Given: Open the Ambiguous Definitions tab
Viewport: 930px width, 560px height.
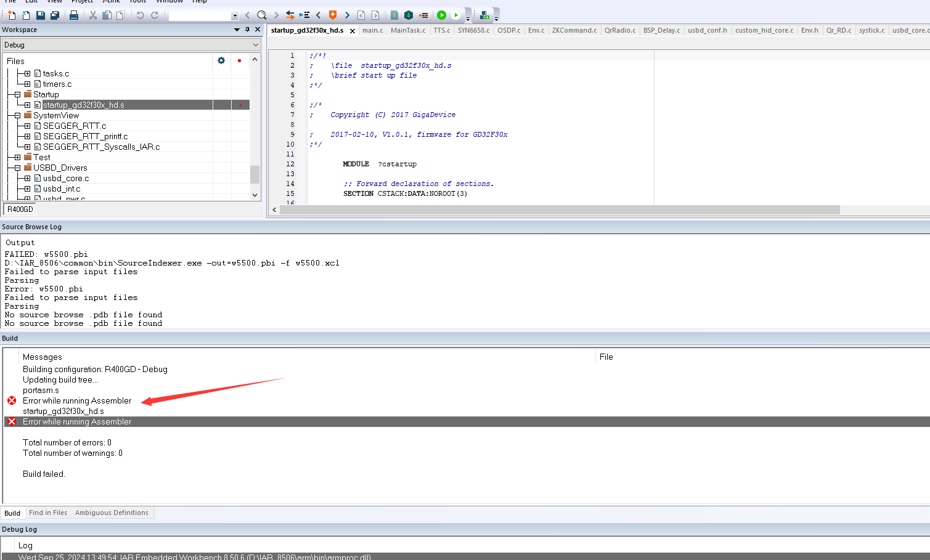Looking at the screenshot, I should pos(112,513).
